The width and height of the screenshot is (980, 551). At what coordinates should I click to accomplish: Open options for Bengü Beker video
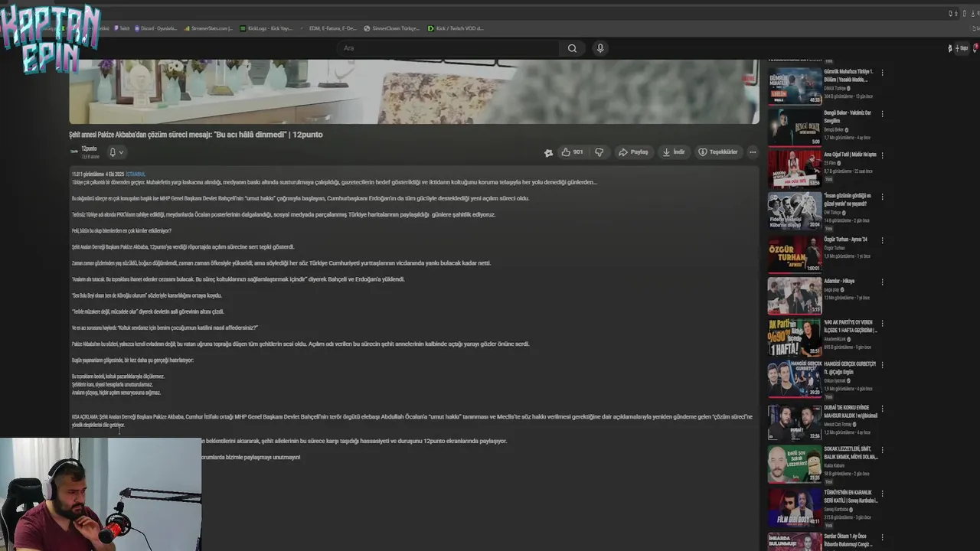[882, 114]
